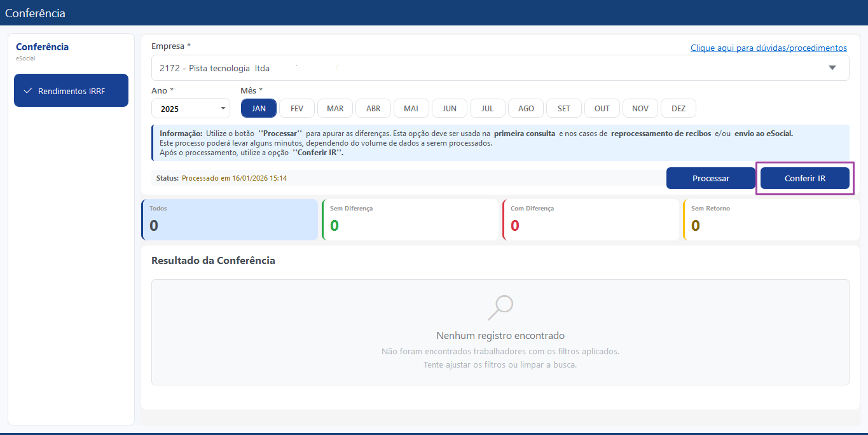Filter by the Sem Diferença card
The width and height of the screenshot is (868, 435).
tap(410, 219)
